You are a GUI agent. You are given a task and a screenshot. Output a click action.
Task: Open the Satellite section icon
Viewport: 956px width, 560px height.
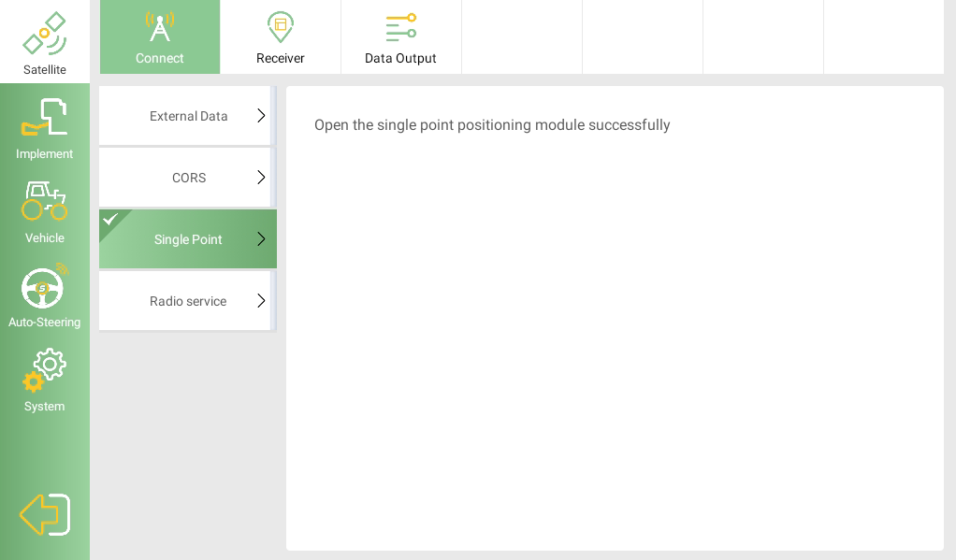pyautogui.click(x=45, y=34)
